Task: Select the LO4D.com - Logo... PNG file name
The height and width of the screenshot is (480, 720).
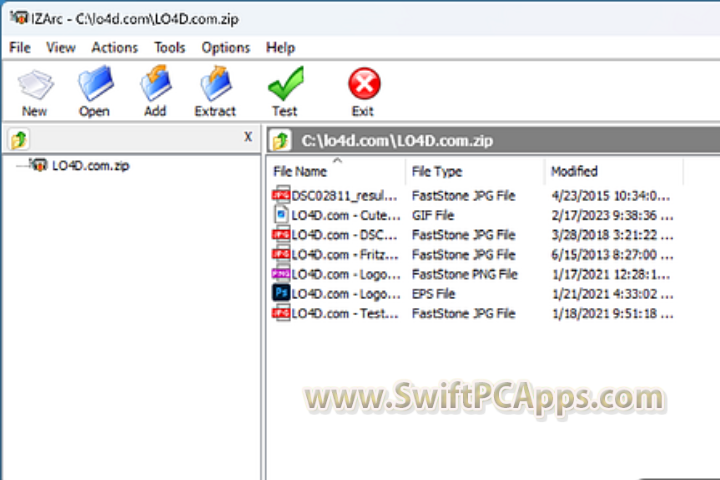Action: tap(346, 274)
